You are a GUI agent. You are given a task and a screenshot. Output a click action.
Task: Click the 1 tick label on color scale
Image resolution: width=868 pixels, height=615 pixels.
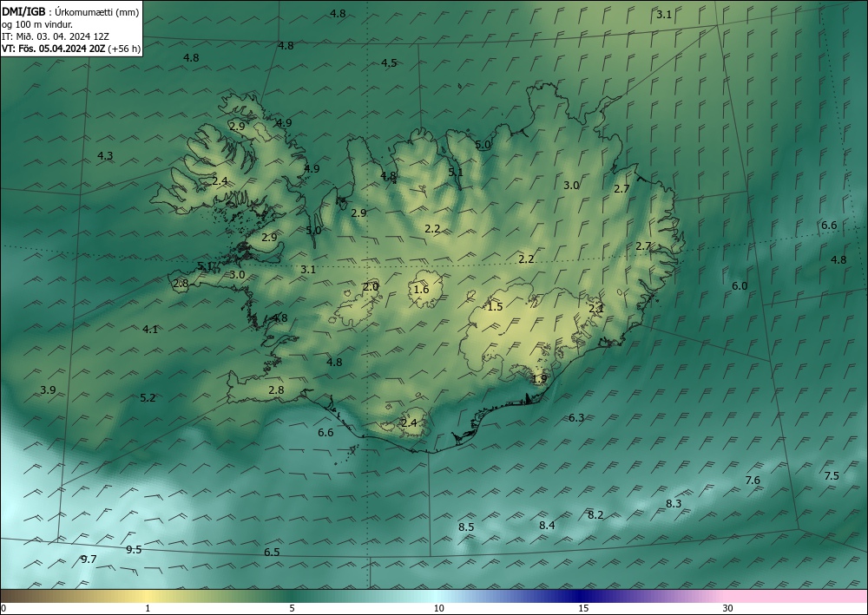pyautogui.click(x=148, y=608)
